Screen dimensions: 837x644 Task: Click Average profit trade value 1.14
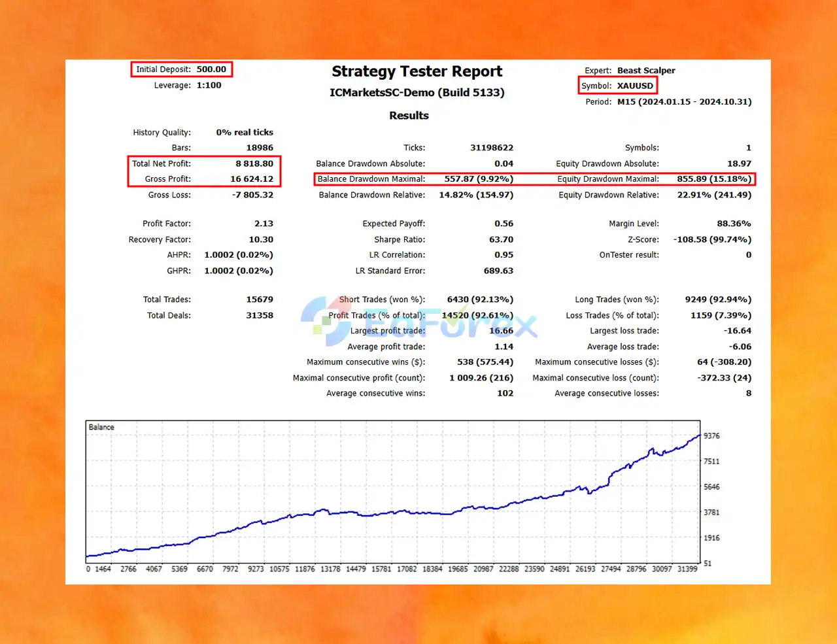(x=504, y=347)
